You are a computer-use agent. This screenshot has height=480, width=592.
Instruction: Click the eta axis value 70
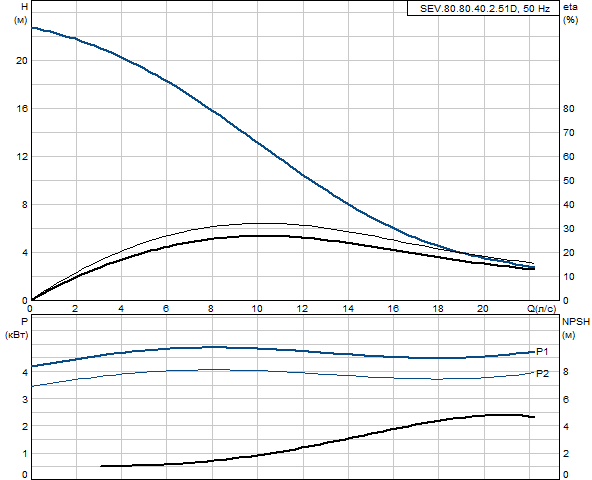[569, 133]
